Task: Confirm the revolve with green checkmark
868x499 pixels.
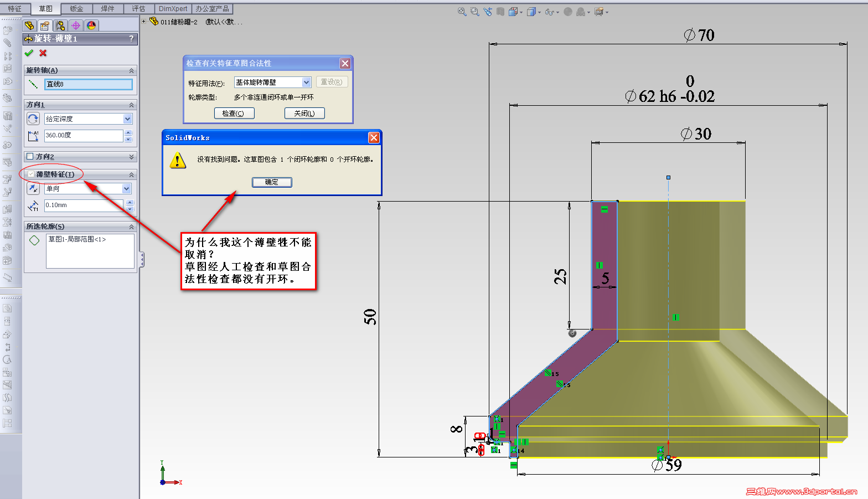Action: pos(29,53)
